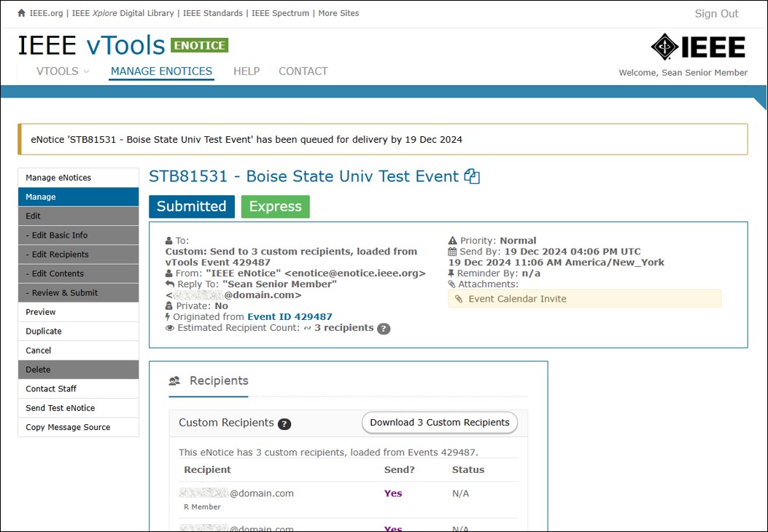Follow the IEEE.org link

(x=46, y=13)
